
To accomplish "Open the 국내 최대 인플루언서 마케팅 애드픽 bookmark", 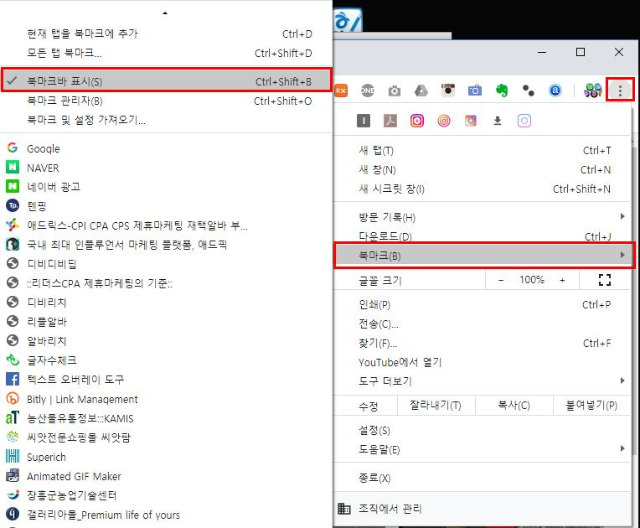I will point(167,244).
